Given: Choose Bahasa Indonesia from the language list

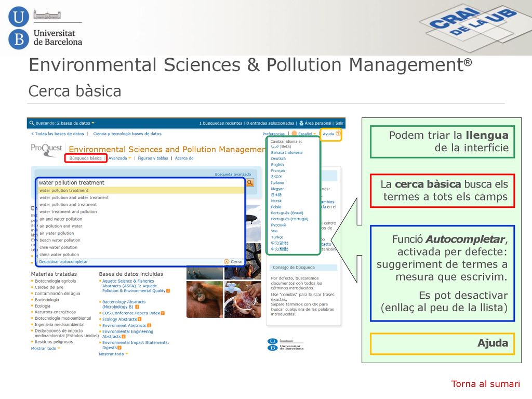Looking at the screenshot, I should coord(287,152).
